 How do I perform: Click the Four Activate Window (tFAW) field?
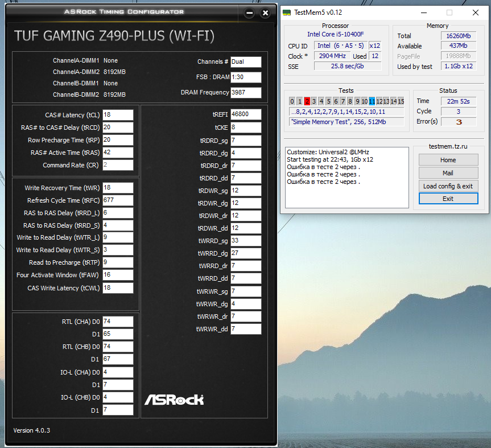click(118, 275)
